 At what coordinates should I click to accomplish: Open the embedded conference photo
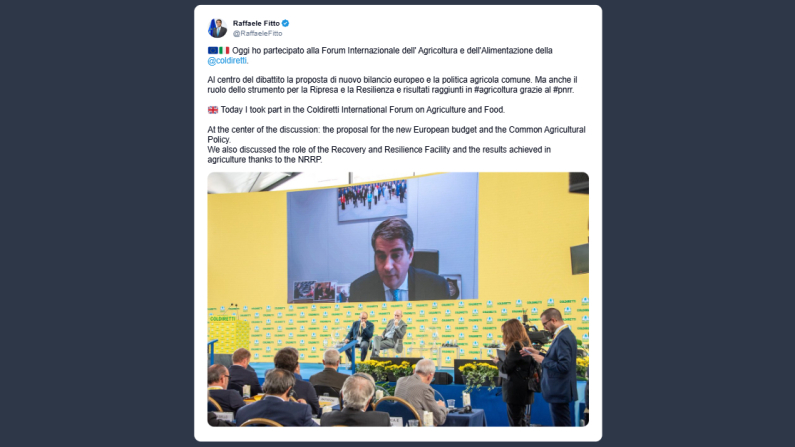click(398, 299)
